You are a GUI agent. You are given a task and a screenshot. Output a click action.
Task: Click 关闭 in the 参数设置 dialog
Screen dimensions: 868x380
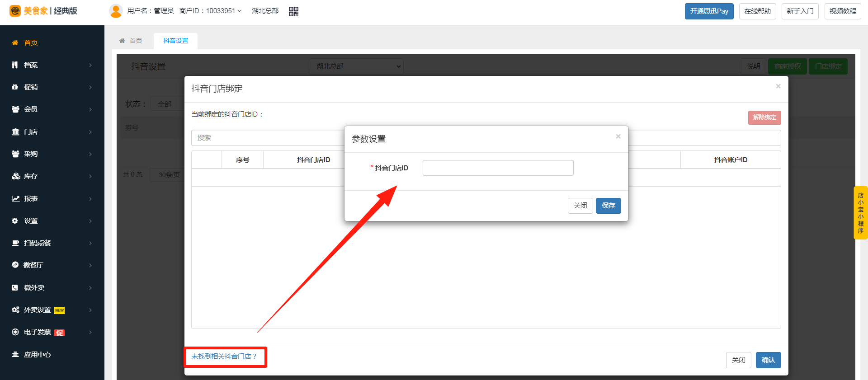[580, 206]
